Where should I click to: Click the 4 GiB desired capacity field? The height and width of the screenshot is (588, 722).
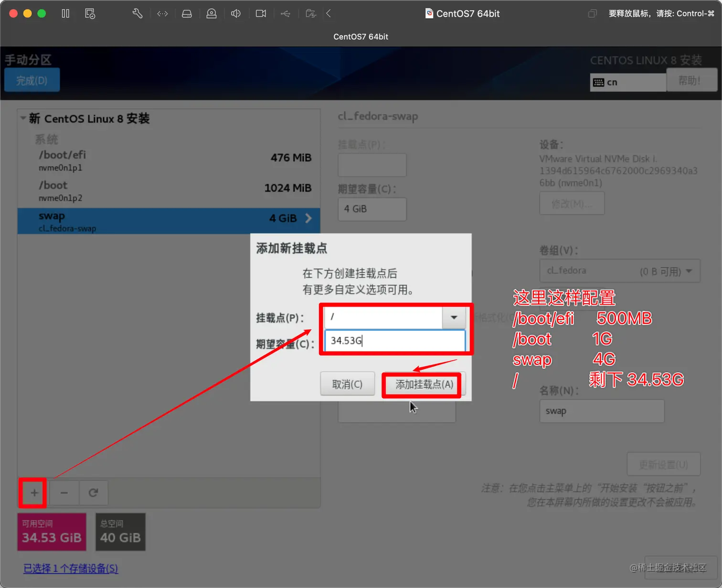pos(372,209)
